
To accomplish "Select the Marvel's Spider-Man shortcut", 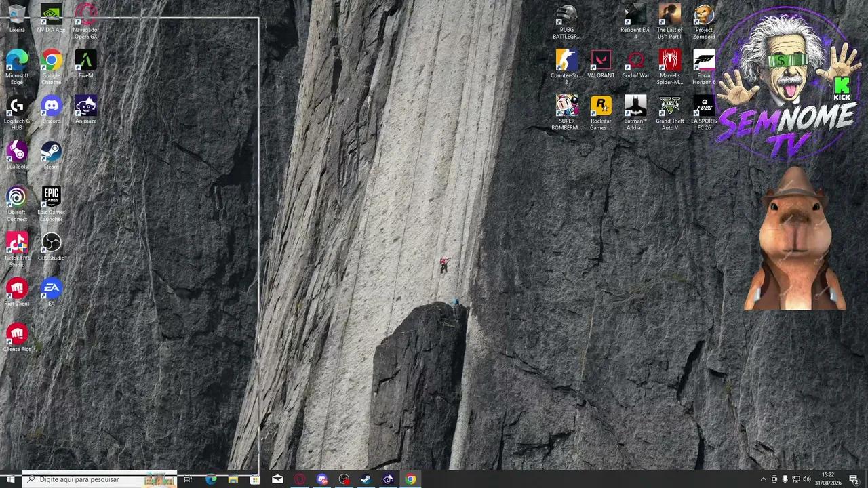I will (x=670, y=67).
